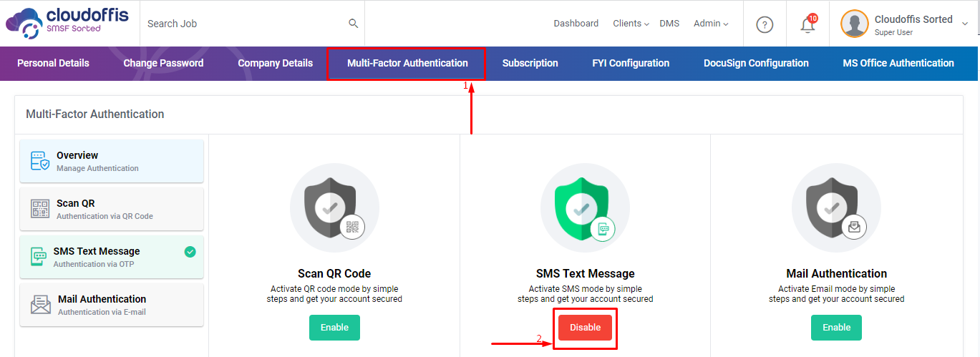
Task: Click the user avatar picture
Action: 854,24
